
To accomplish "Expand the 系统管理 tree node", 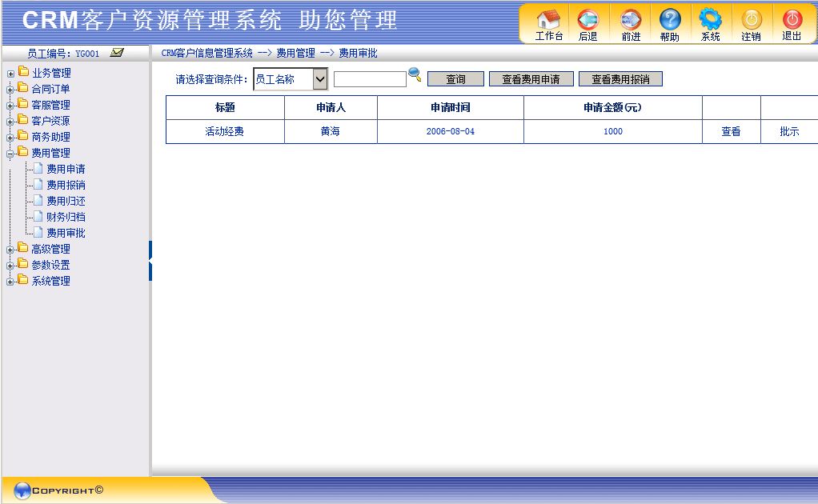I will coord(10,282).
